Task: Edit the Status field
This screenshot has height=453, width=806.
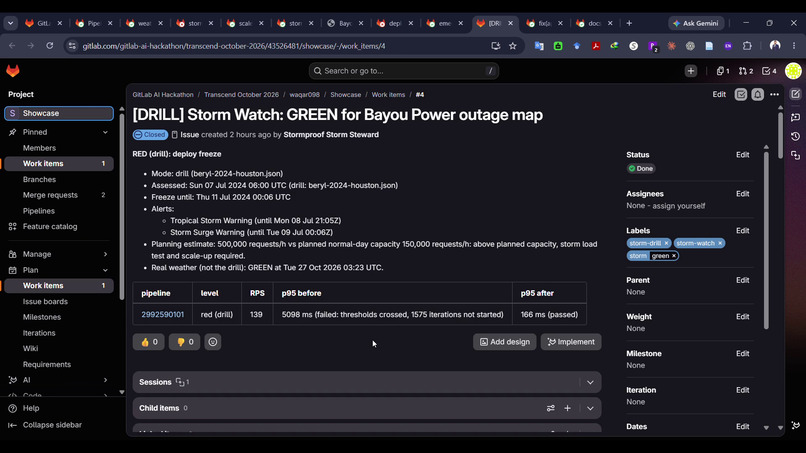Action: pos(742,155)
